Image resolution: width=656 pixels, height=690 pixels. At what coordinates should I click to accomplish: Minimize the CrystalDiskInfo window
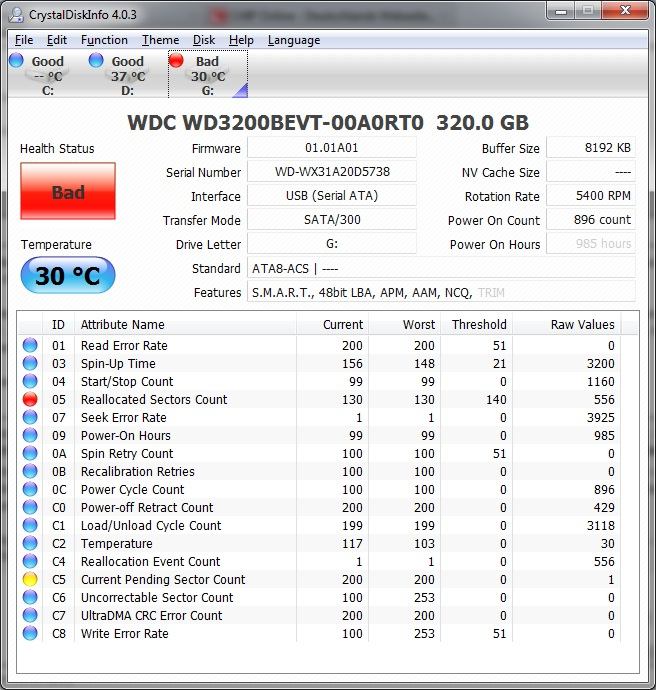point(561,11)
